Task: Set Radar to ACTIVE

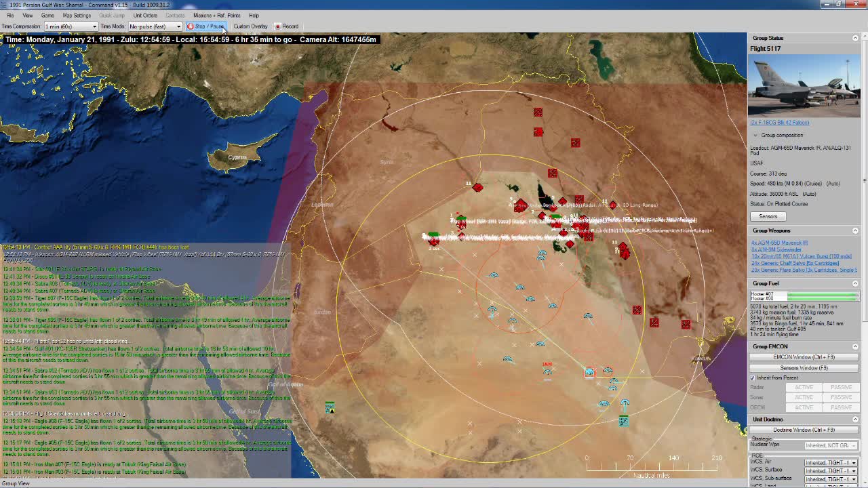Action: 804,387
